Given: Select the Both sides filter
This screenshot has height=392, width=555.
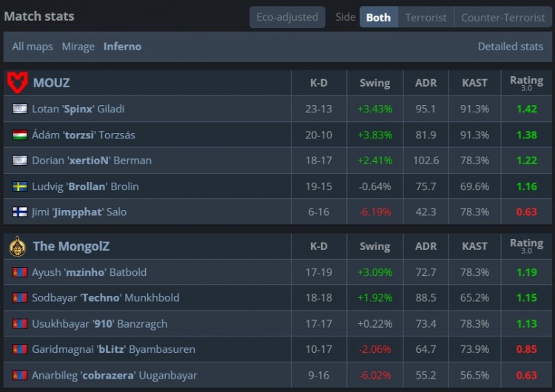Looking at the screenshot, I should pos(378,17).
